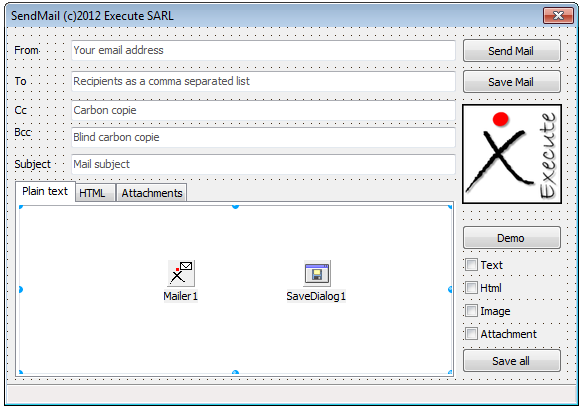
Task: Click into the To recipients field
Action: tap(263, 81)
